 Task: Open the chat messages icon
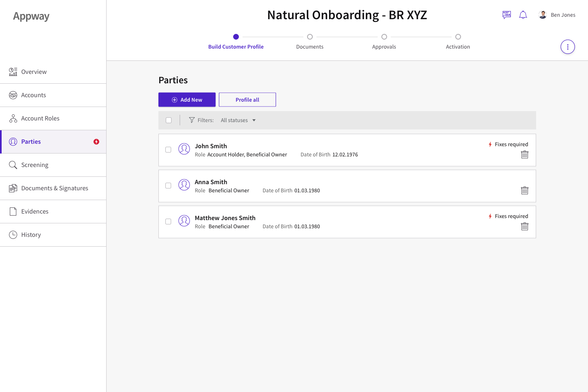click(x=506, y=15)
